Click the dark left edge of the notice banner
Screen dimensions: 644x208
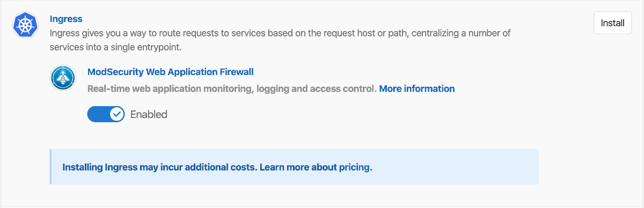51,167
